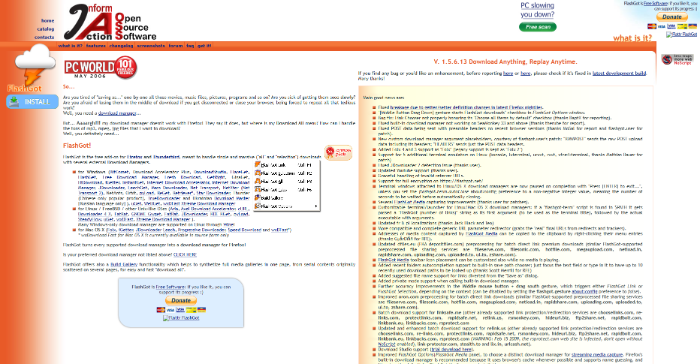Open the contacts link
The image size is (700, 364).
pyautogui.click(x=44, y=37)
